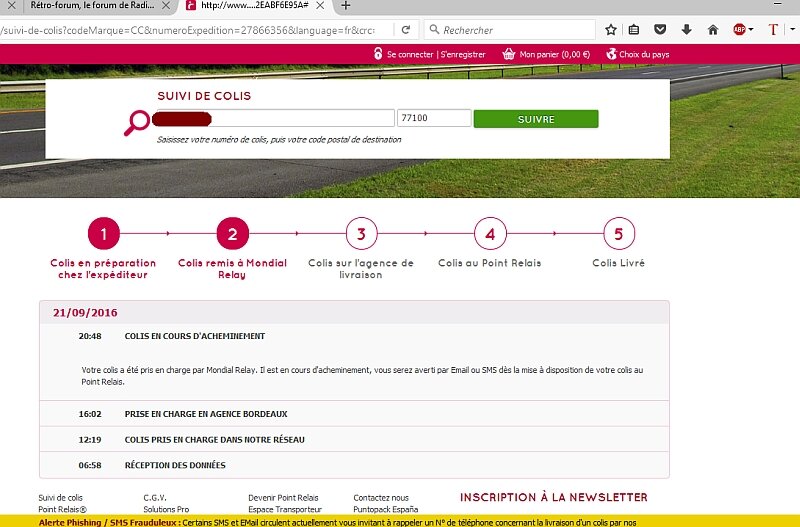Screen dimensions: 800x527
Task: Select the http://www...2EABF6E95A# tab
Action: (254, 6)
